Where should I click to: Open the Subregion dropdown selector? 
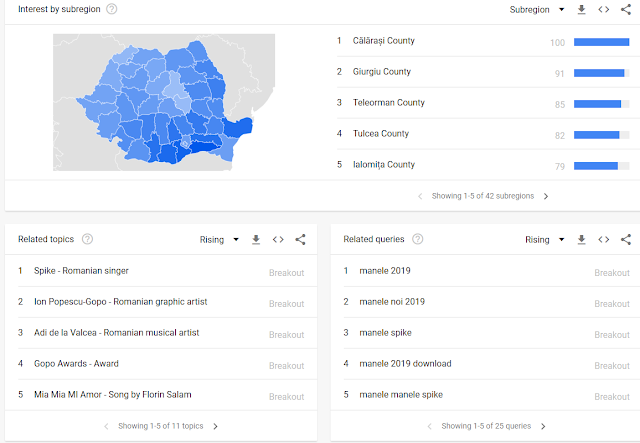click(537, 9)
